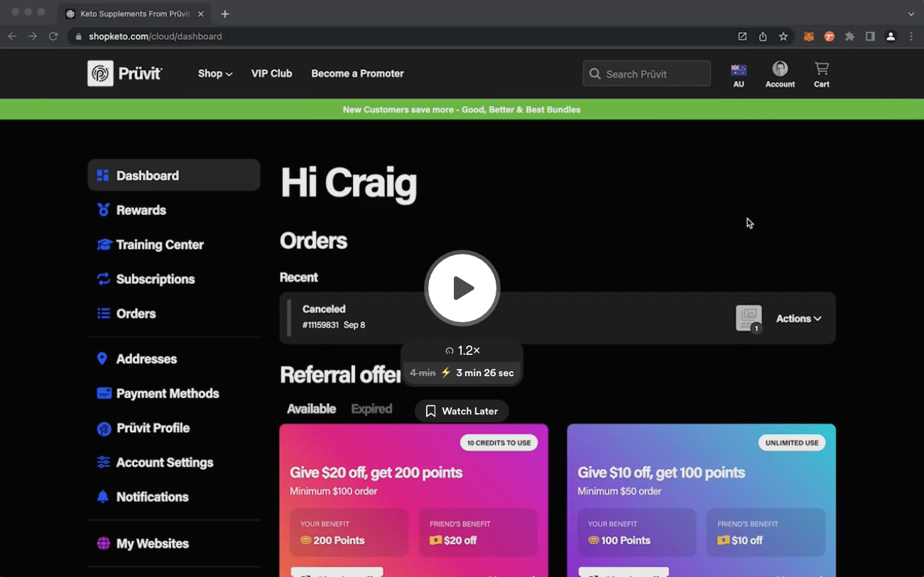This screenshot has width=924, height=577.
Task: Click the Chrome profile avatar icon
Action: pos(891,36)
